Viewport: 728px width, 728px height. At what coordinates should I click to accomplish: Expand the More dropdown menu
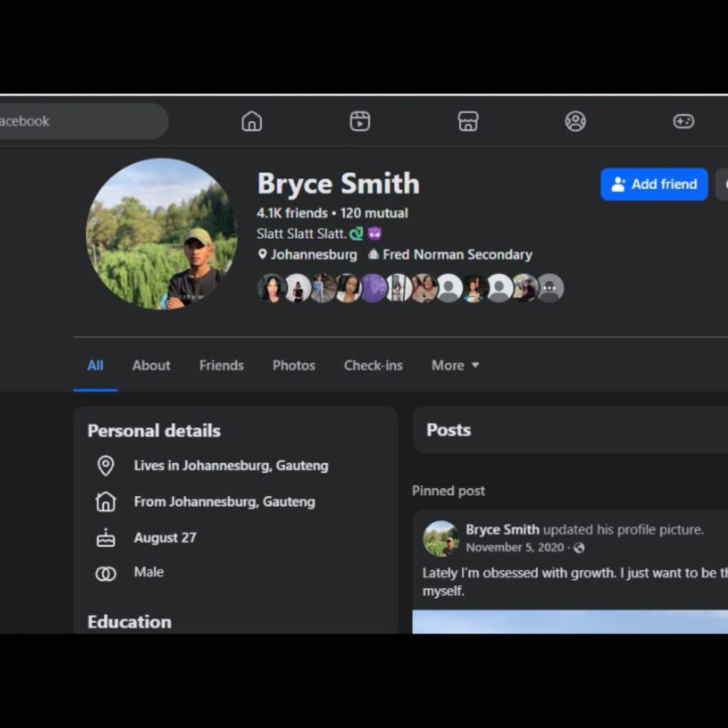[x=455, y=365]
